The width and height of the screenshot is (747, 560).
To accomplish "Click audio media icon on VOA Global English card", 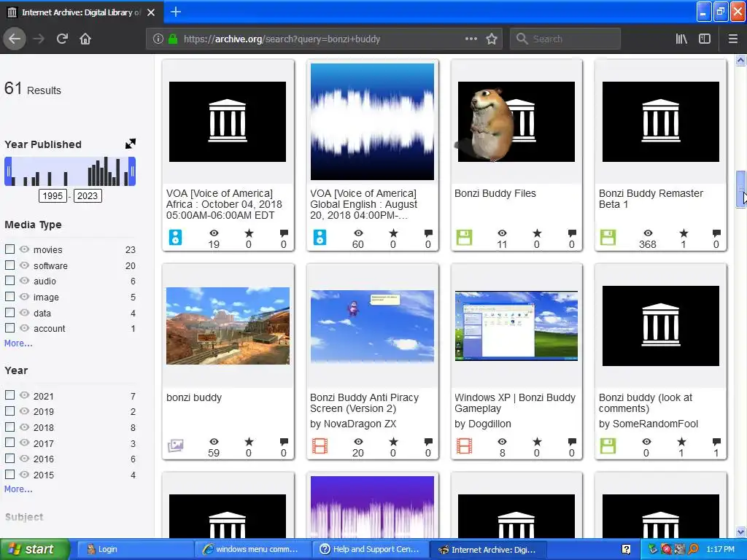I will [320, 237].
